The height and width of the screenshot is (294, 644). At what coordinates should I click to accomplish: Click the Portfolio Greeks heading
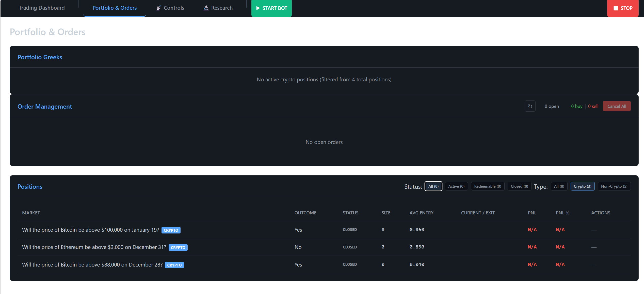(x=40, y=57)
